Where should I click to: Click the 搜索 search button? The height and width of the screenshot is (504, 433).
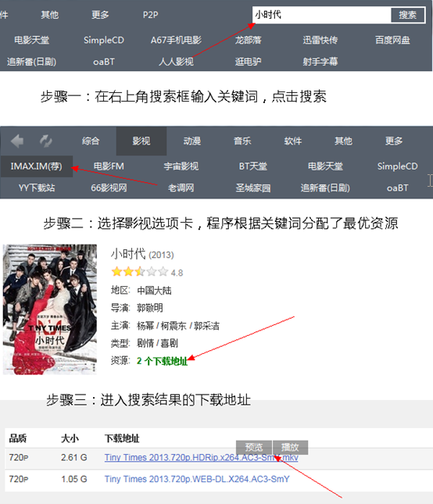tap(408, 15)
